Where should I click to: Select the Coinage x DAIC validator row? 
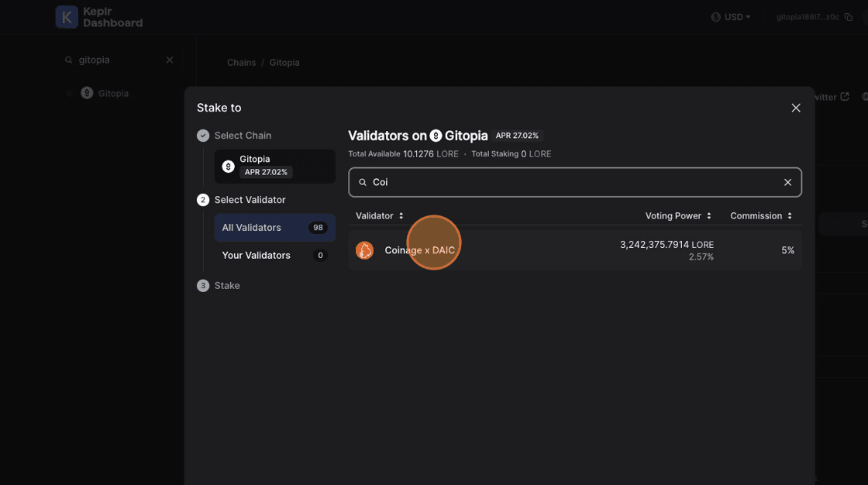click(573, 250)
